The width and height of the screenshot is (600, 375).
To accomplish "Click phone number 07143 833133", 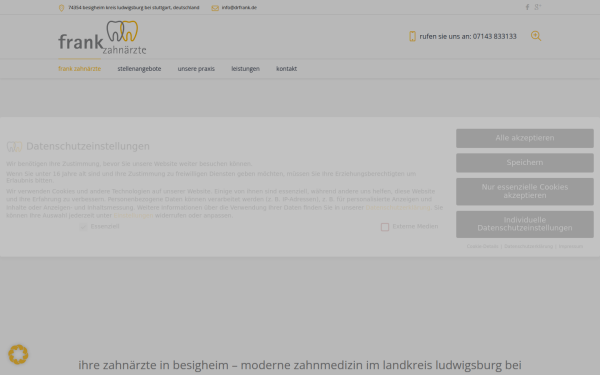I will click(494, 36).
